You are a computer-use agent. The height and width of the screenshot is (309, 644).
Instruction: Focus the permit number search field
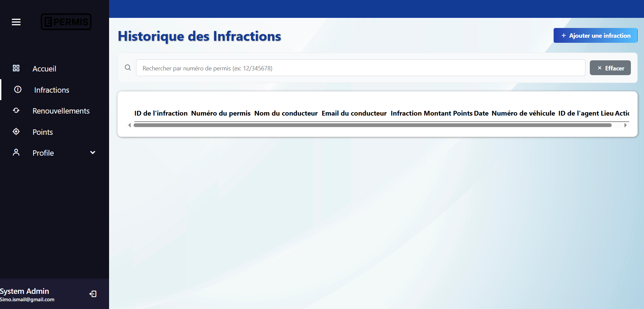coord(360,68)
